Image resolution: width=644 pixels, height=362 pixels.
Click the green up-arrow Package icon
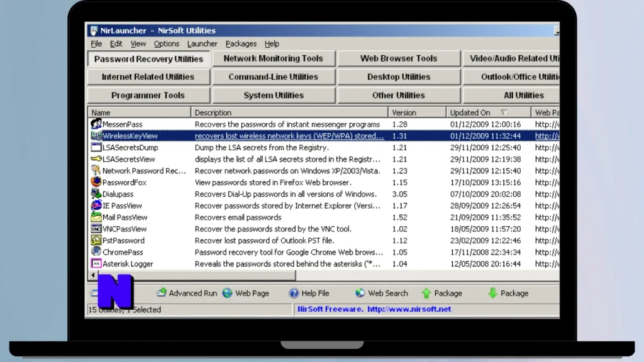click(426, 293)
